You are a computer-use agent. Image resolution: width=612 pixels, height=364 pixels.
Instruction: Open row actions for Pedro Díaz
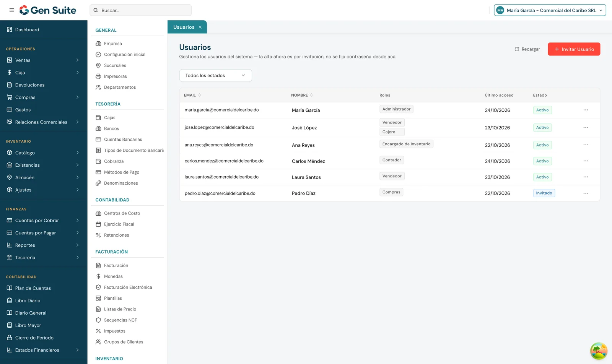coord(586,193)
